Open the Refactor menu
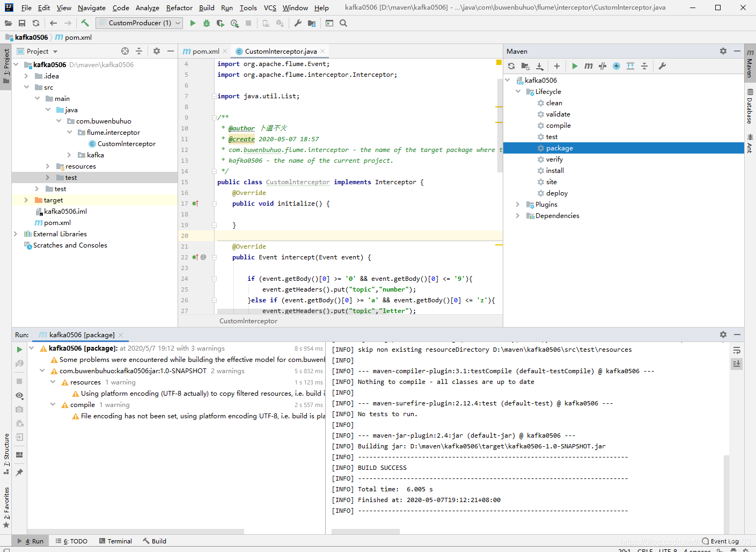 [x=179, y=8]
